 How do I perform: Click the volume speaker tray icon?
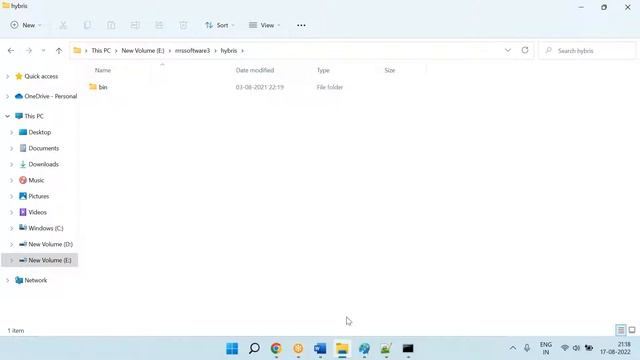pyautogui.click(x=576, y=348)
